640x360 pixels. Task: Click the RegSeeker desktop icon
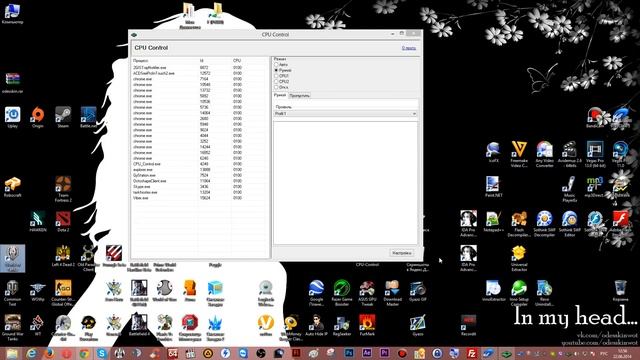[x=342, y=325]
